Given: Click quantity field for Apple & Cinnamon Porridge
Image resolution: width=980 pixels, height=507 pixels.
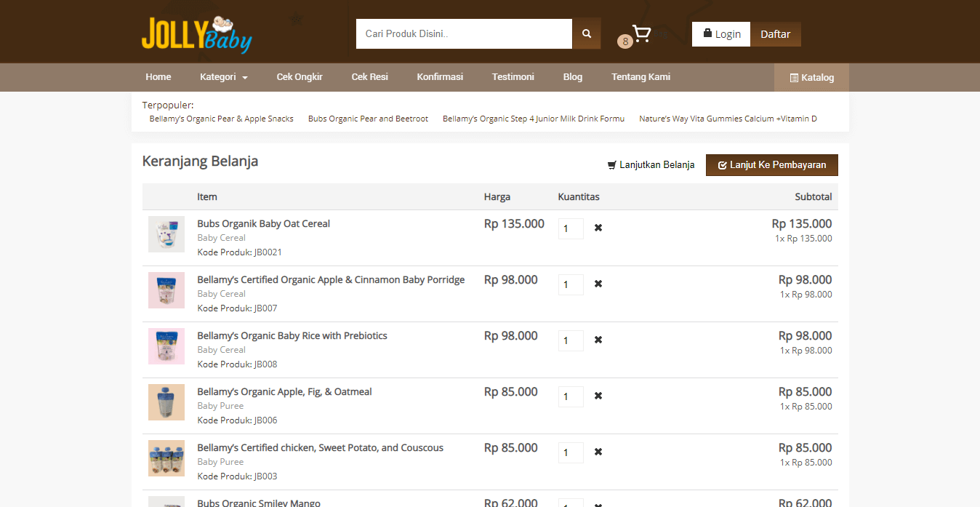Looking at the screenshot, I should coord(571,284).
